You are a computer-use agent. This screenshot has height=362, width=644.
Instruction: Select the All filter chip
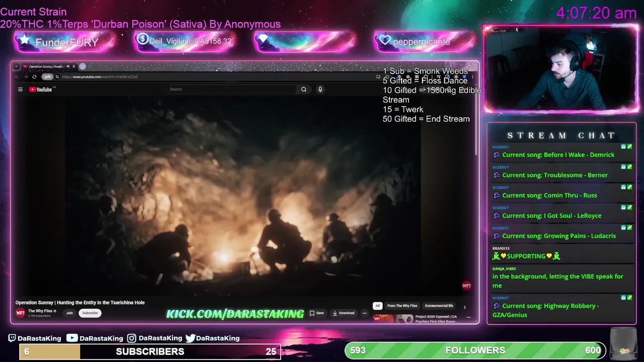(x=377, y=306)
